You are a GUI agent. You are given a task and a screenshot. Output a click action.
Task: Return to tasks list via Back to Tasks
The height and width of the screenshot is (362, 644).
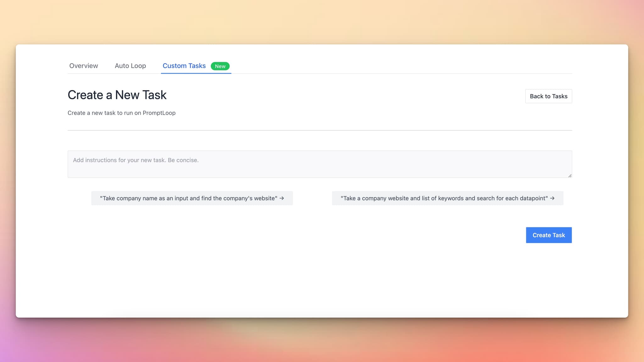pyautogui.click(x=548, y=96)
